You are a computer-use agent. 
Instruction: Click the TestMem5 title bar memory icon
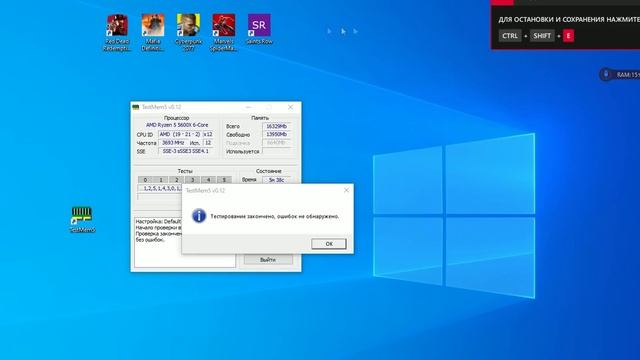coord(136,107)
